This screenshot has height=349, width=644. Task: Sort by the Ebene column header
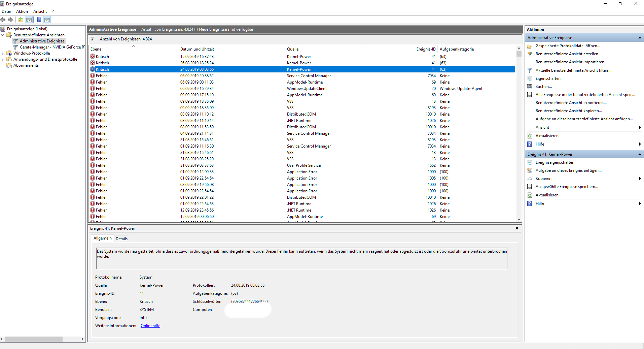[133, 49]
